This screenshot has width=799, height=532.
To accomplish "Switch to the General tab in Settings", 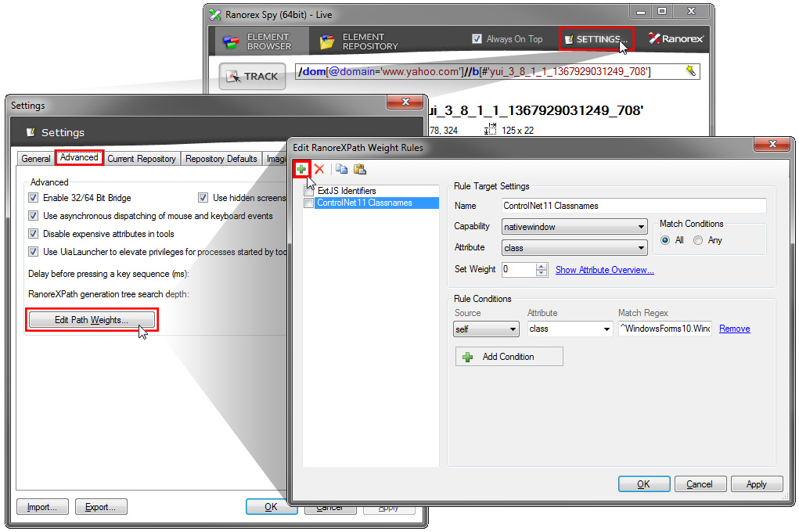I will pos(36,159).
